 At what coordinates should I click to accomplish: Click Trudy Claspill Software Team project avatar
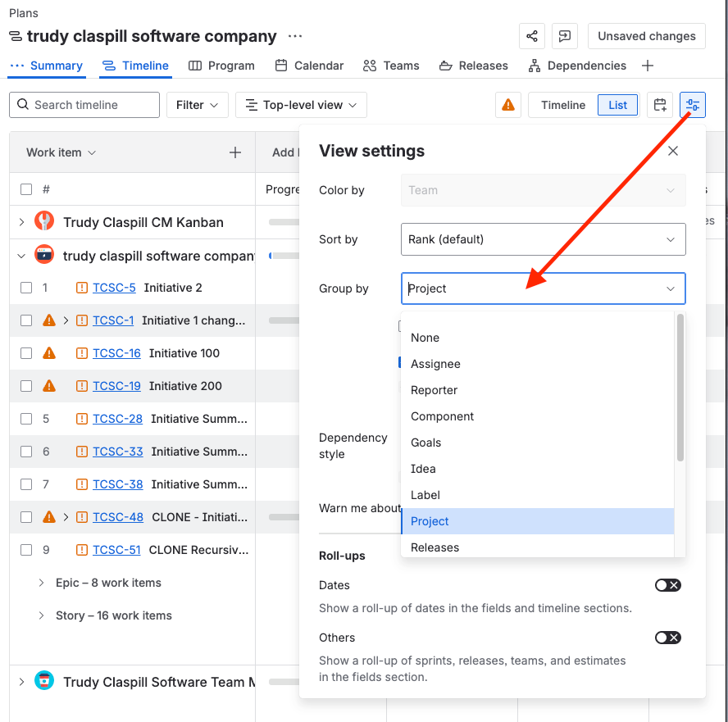44,681
